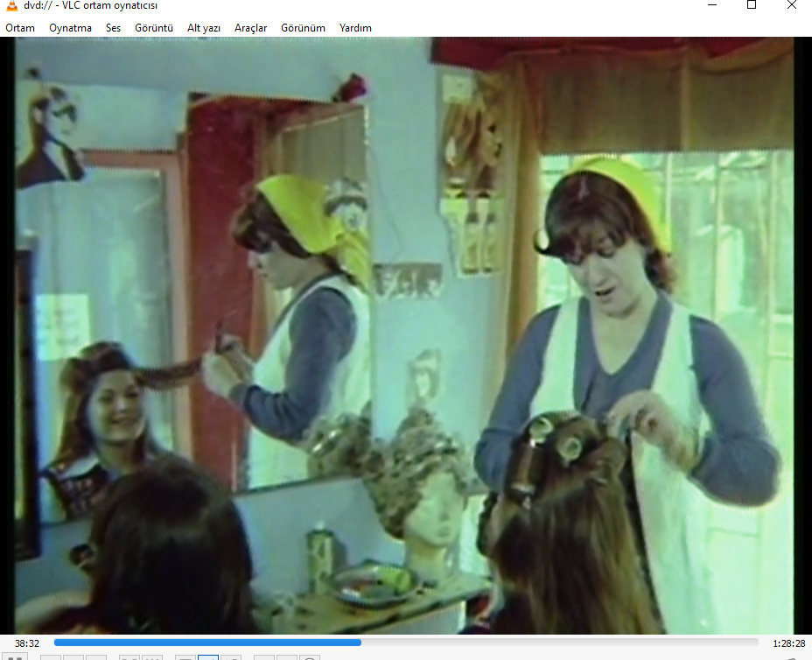Image resolution: width=812 pixels, height=660 pixels.
Task: Toggle the total time 1:28:28 label
Action: coord(788,643)
